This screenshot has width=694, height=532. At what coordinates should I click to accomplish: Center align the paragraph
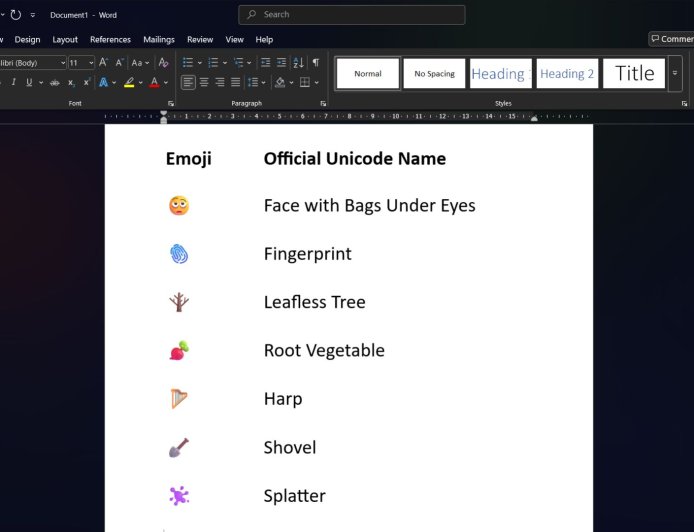pos(204,82)
